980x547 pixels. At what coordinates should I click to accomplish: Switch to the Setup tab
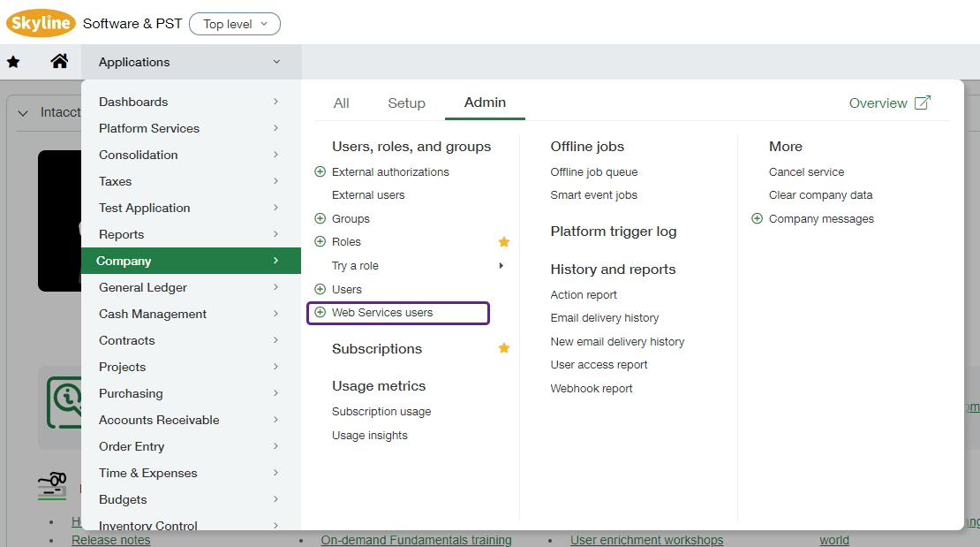pyautogui.click(x=406, y=103)
